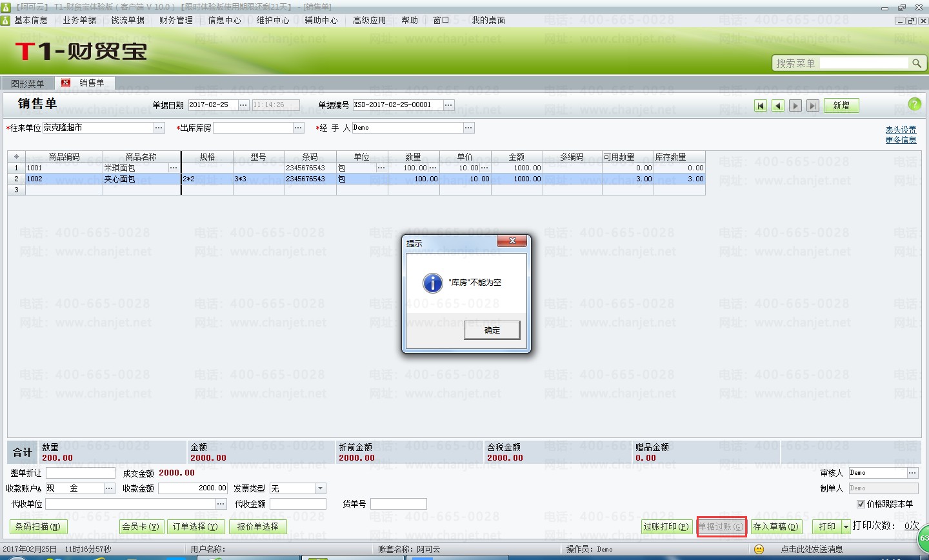
Task: Click 报价单选择 button
Action: tap(257, 527)
